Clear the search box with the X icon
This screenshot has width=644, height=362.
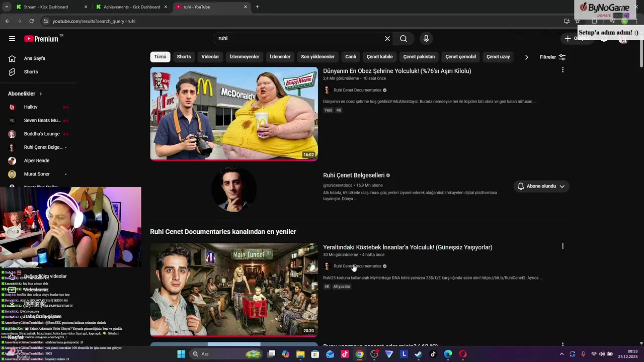[387, 39]
